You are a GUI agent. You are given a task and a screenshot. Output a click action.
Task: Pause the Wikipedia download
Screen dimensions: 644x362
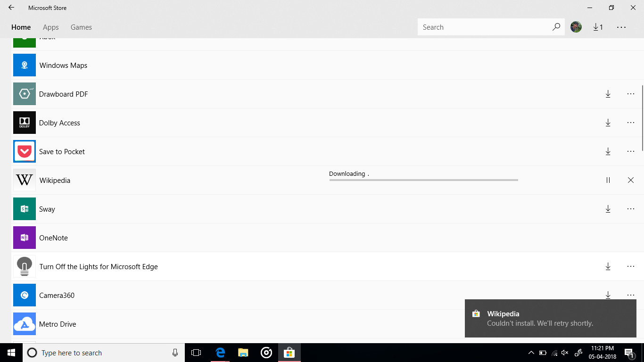point(608,180)
